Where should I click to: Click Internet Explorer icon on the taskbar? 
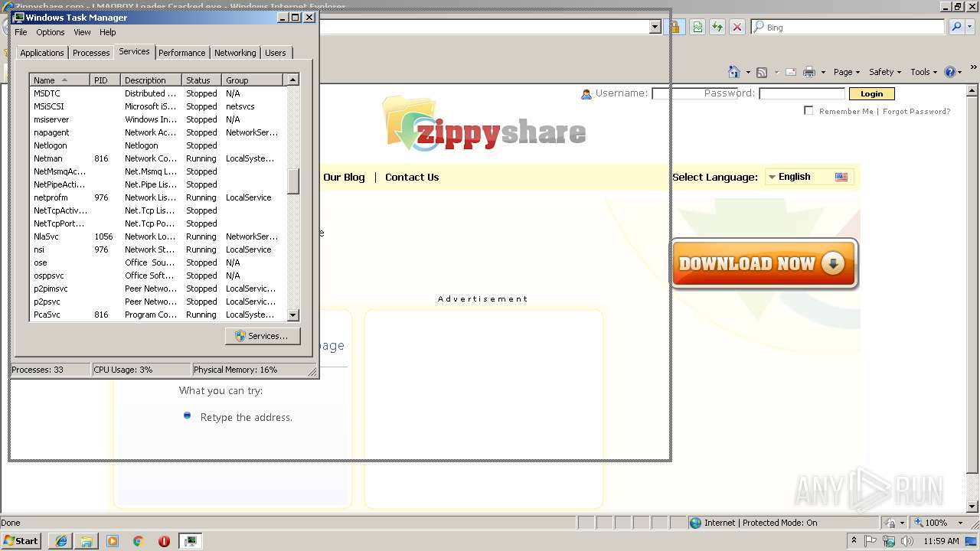[60, 541]
